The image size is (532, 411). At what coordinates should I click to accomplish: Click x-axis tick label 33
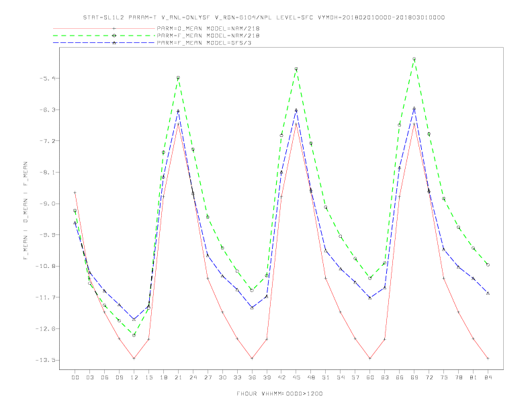click(237, 377)
